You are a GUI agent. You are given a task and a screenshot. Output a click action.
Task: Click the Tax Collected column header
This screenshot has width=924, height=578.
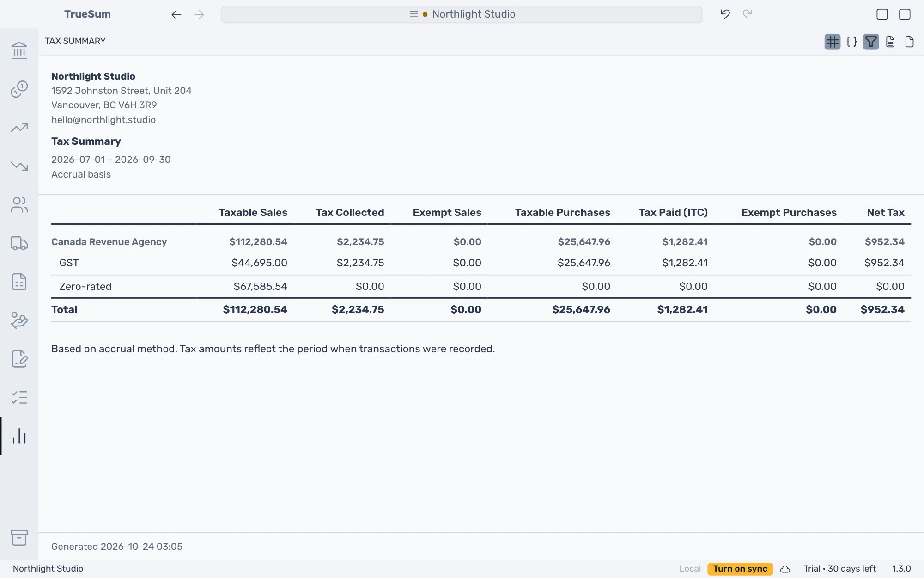pos(350,213)
